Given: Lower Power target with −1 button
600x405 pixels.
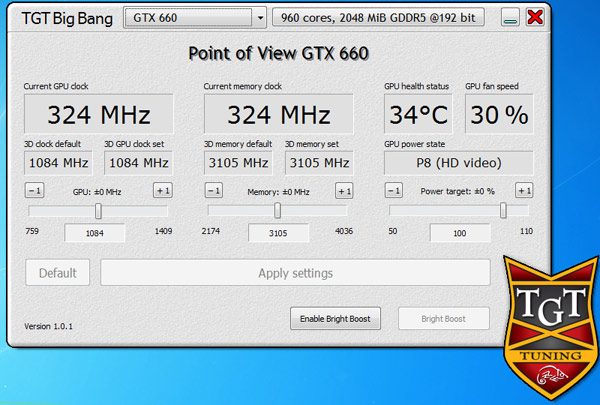Looking at the screenshot, I should (394, 191).
